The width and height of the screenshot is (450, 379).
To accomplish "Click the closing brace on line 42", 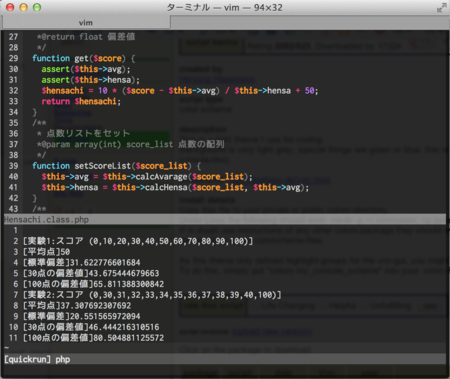I will tap(34, 198).
